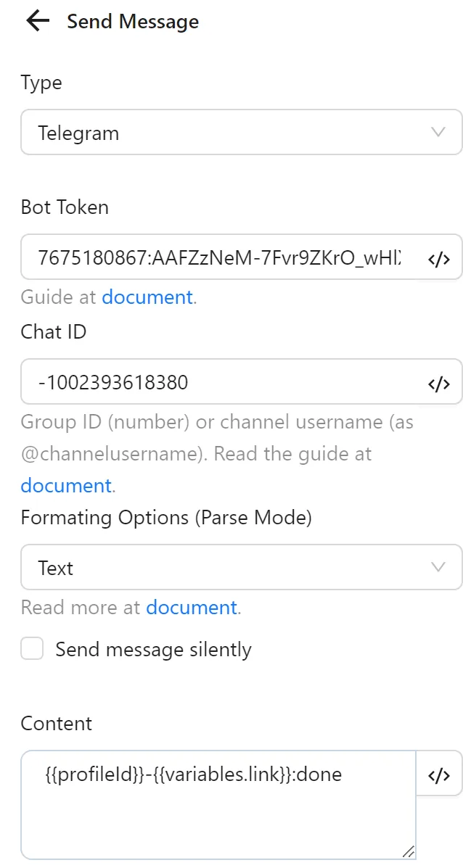The height and width of the screenshot is (868, 463).
Task: Click the chevron on the Text parse mode selector
Action: (x=438, y=568)
